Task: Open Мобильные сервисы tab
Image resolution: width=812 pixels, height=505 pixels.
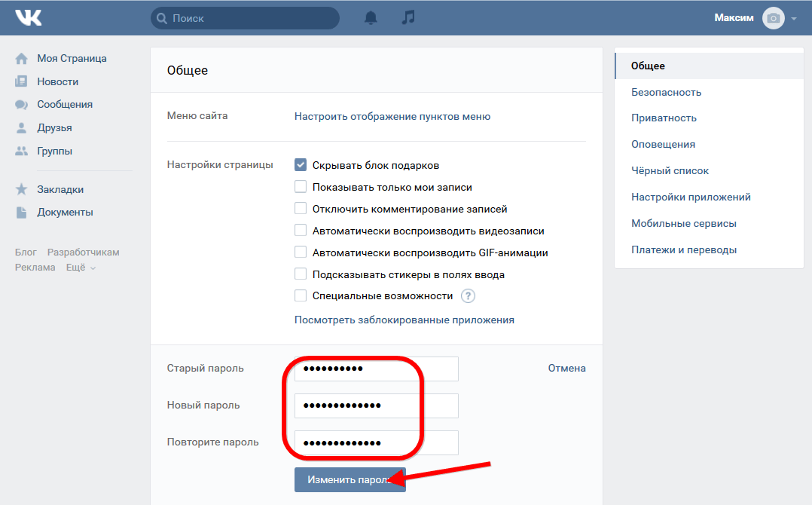Action: 709,224
